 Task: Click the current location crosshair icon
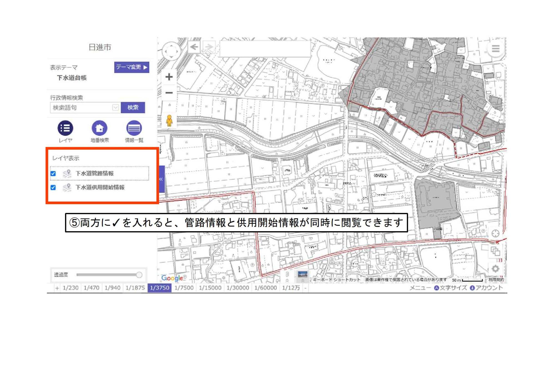coord(495,233)
